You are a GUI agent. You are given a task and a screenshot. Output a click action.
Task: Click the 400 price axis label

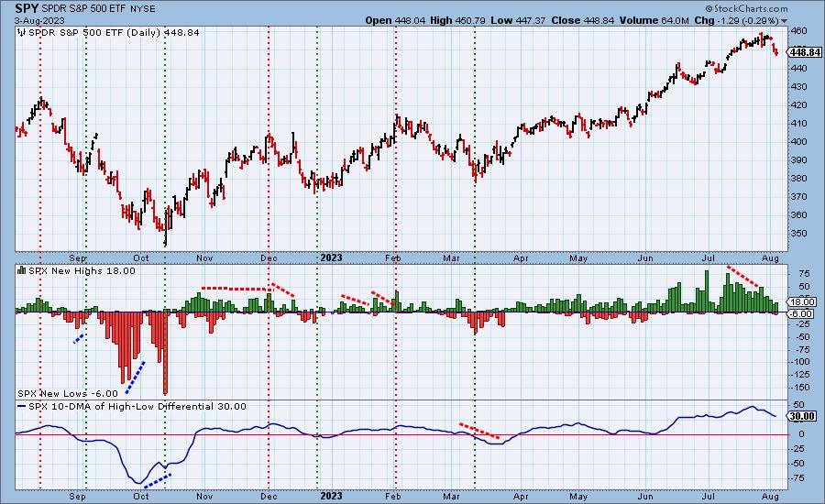coord(798,141)
